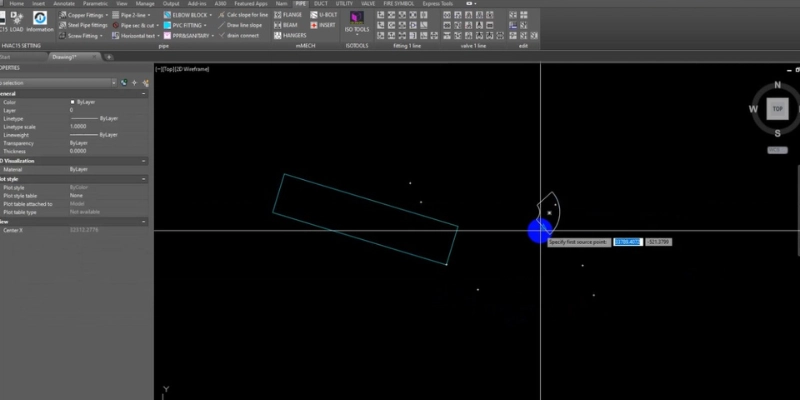The width and height of the screenshot is (800, 400).
Task: Click the Plot style table None value
Action: 76,195
